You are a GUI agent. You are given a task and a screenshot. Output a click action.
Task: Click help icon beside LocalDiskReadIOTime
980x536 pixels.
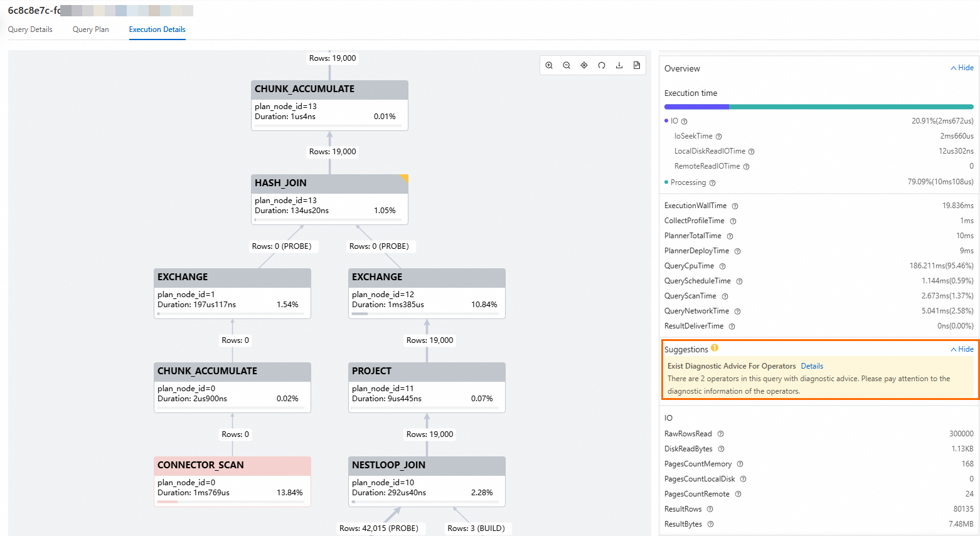pos(752,152)
